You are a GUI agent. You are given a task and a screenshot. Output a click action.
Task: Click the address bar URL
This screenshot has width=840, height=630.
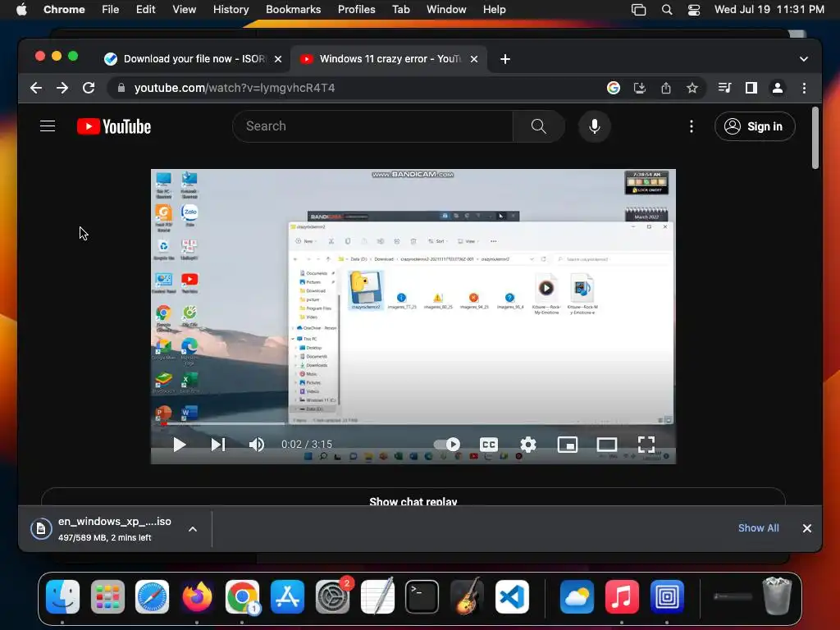(234, 88)
